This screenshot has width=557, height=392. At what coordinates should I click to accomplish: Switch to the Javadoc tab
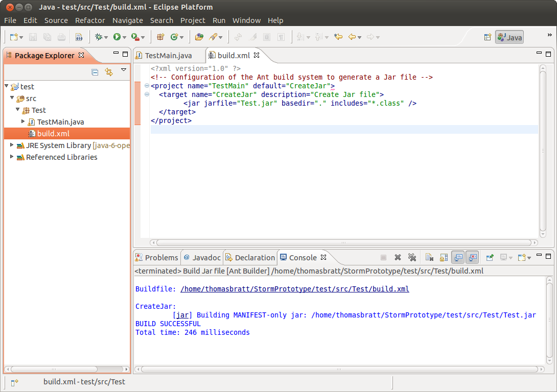(202, 258)
